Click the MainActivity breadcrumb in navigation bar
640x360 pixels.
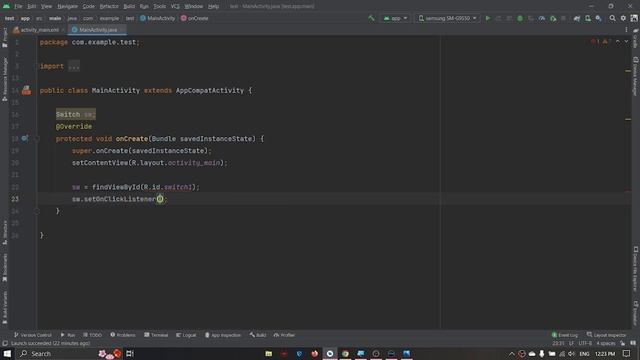(158, 18)
